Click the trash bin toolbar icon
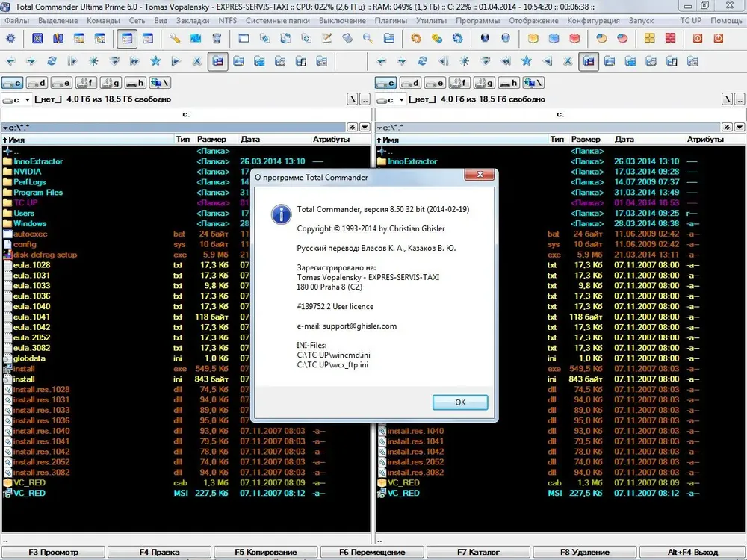 217,39
